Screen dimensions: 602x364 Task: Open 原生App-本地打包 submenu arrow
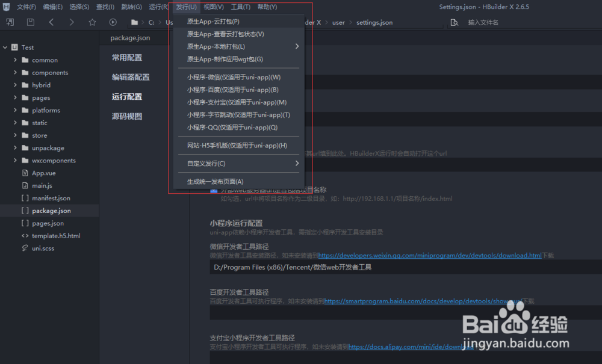click(x=297, y=46)
